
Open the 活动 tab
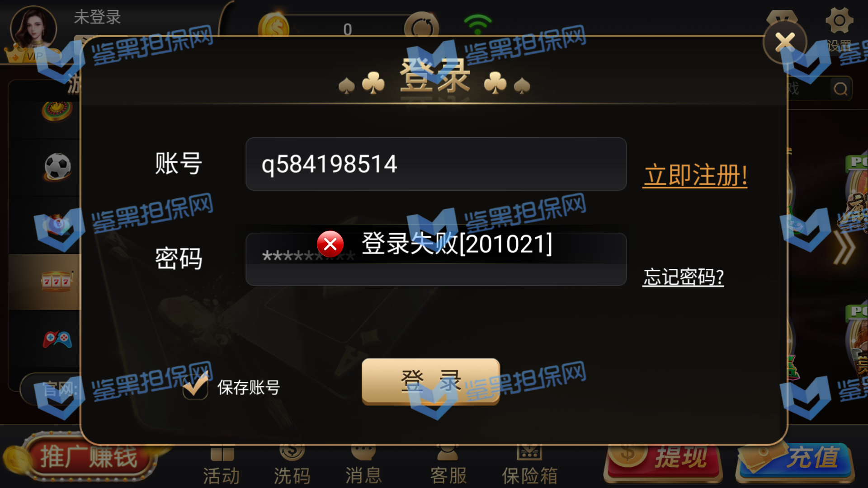(x=222, y=465)
